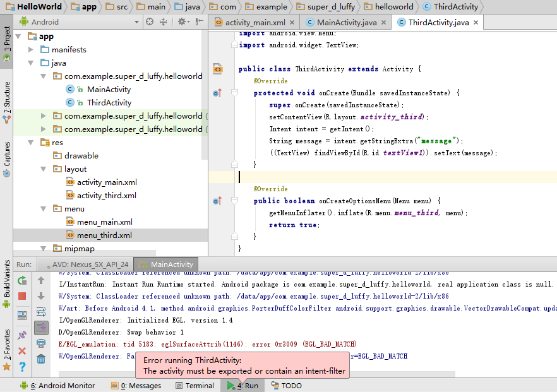Clear console with trash can icon

pyautogui.click(x=41, y=359)
